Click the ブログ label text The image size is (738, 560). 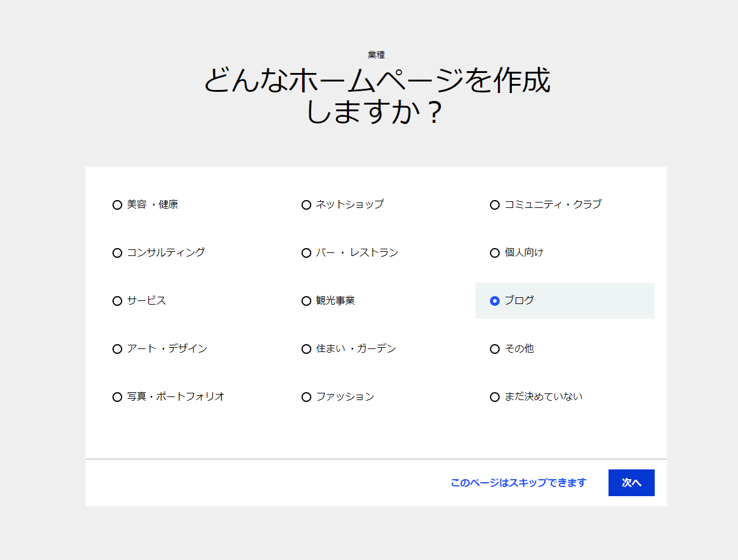click(x=519, y=300)
